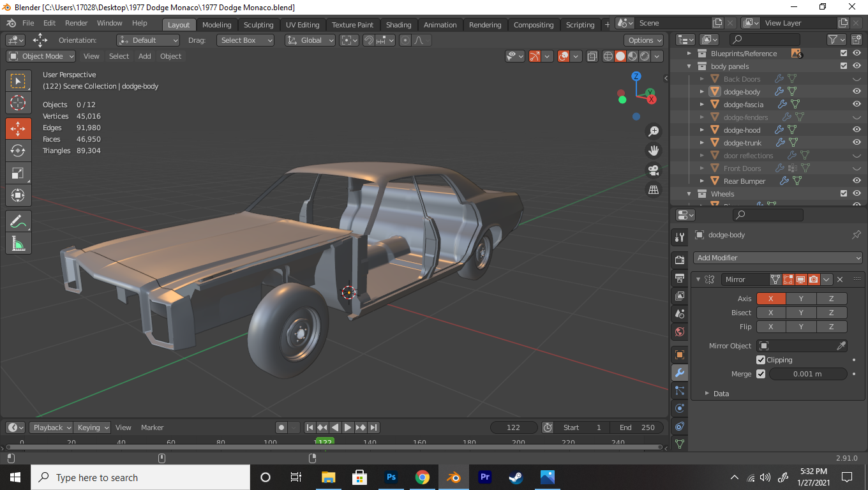Activate the Rotate tool

(x=18, y=151)
